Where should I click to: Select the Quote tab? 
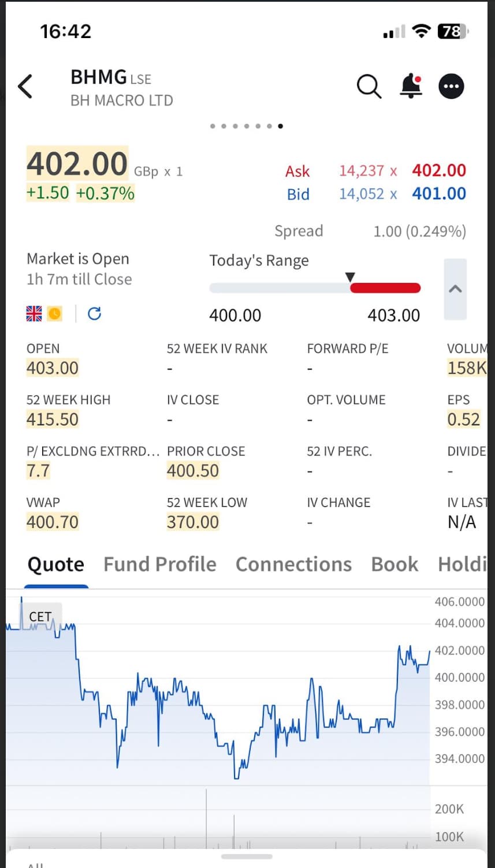click(x=56, y=564)
